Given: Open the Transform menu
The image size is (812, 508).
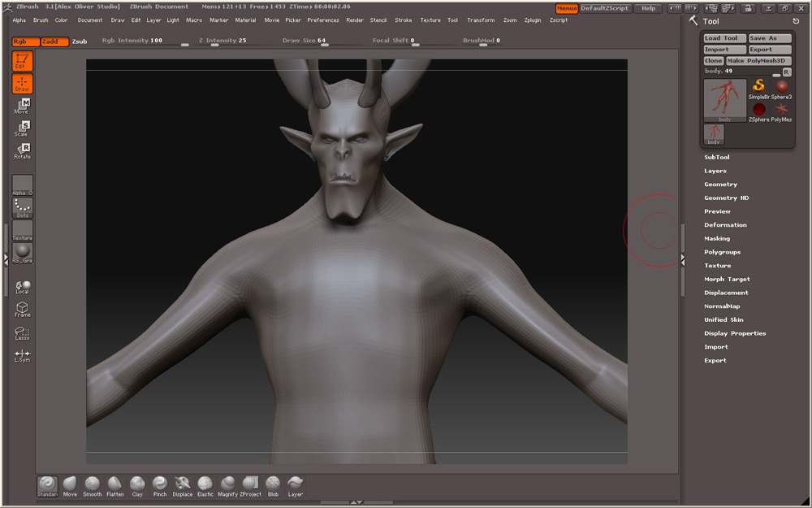Looking at the screenshot, I should point(481,20).
